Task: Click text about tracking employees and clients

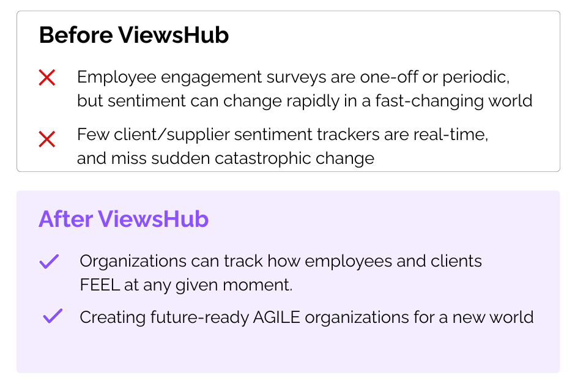Action: 281,262
